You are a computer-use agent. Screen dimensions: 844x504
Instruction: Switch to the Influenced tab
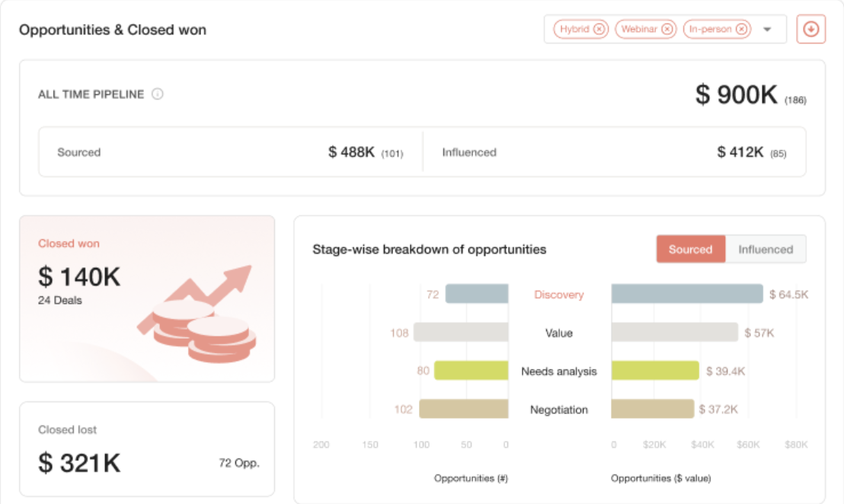(766, 249)
